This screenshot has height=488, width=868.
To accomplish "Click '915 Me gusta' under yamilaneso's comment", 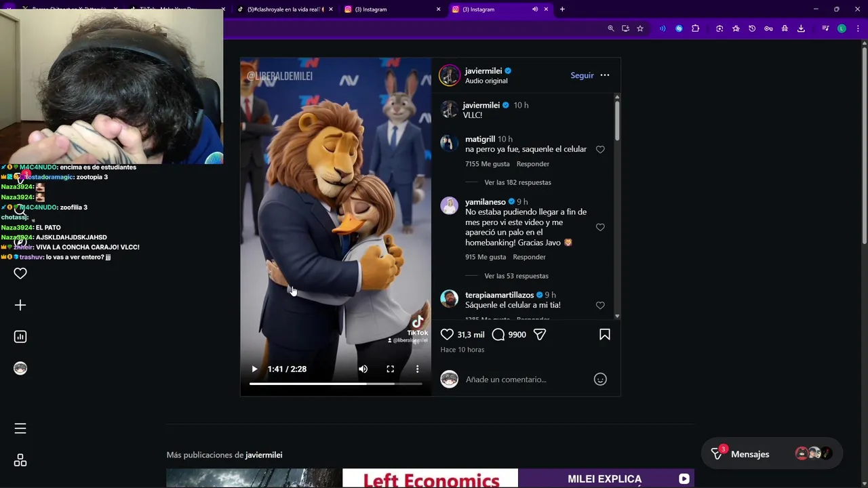I will click(486, 257).
